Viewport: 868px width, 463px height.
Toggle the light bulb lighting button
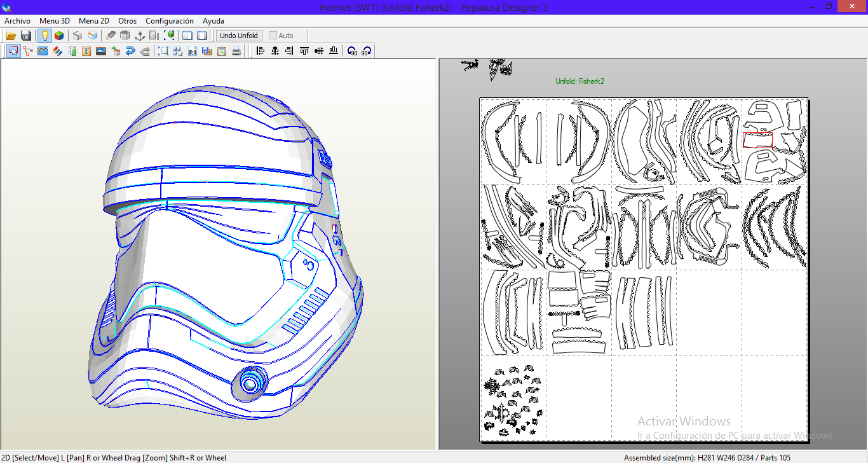44,36
